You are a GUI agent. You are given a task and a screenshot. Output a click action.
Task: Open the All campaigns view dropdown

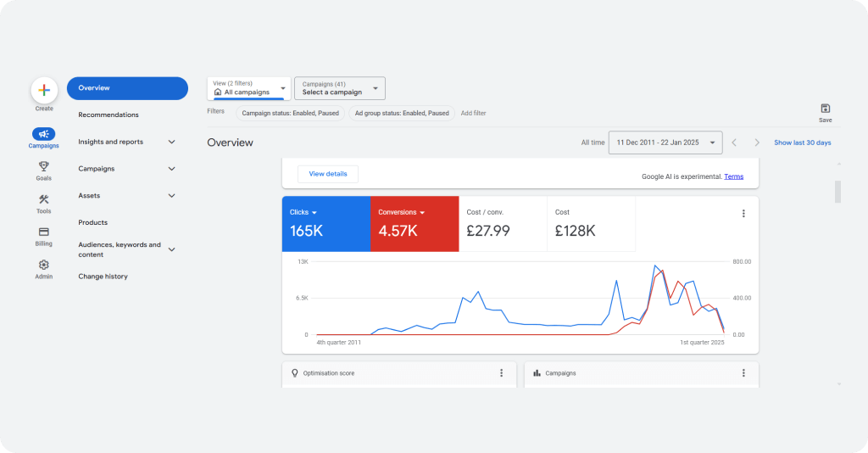pos(248,88)
